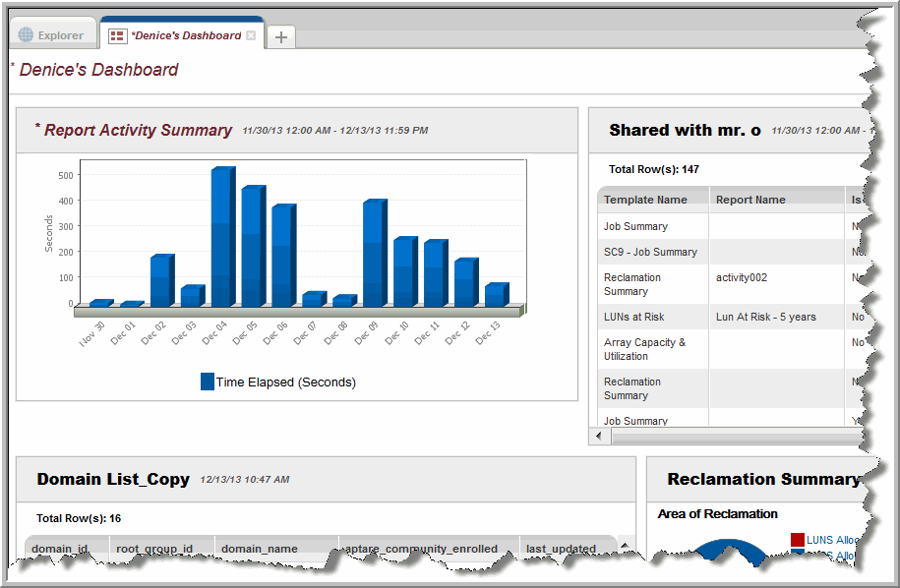Add a new tab with the plus button
The width and height of the screenshot is (900, 588).
pos(281,36)
